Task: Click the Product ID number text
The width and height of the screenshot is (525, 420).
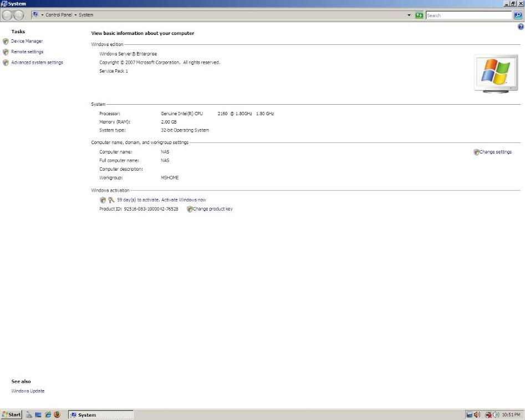Action: point(151,209)
